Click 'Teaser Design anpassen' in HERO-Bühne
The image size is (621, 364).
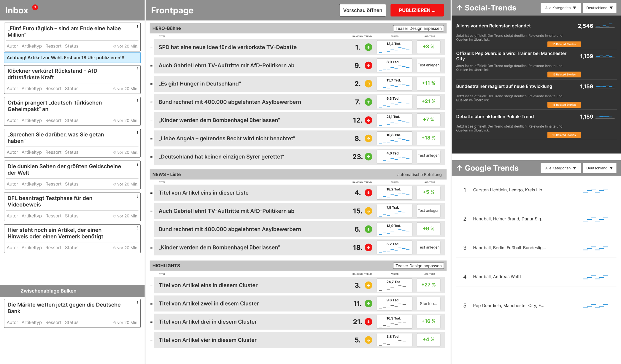[x=418, y=28]
